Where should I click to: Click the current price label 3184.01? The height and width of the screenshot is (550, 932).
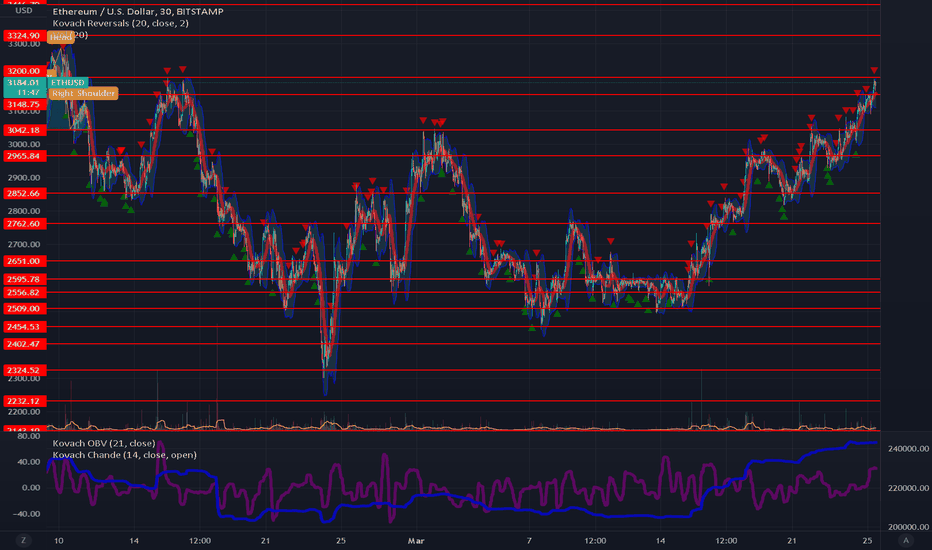24,83
